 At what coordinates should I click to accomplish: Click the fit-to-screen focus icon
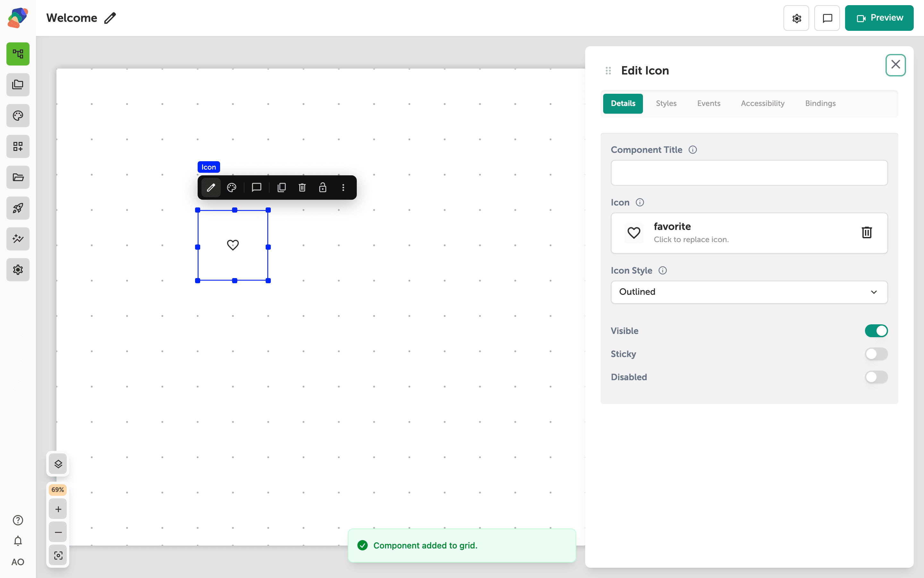[x=58, y=555]
